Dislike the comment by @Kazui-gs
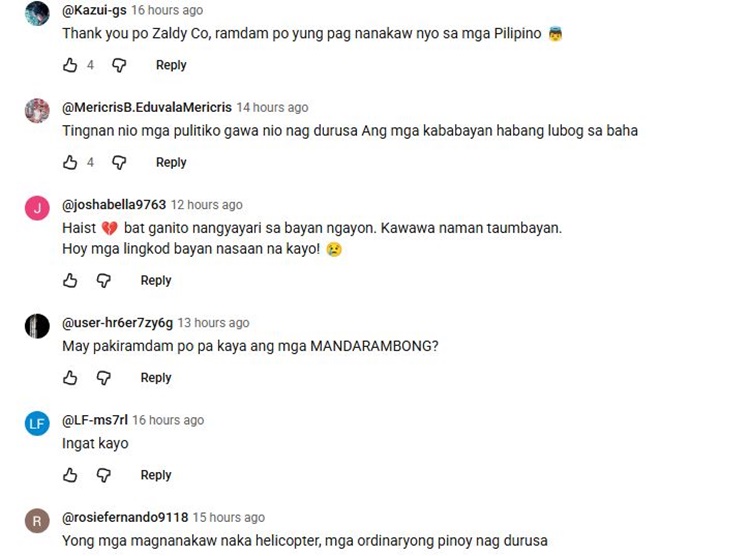 point(119,65)
